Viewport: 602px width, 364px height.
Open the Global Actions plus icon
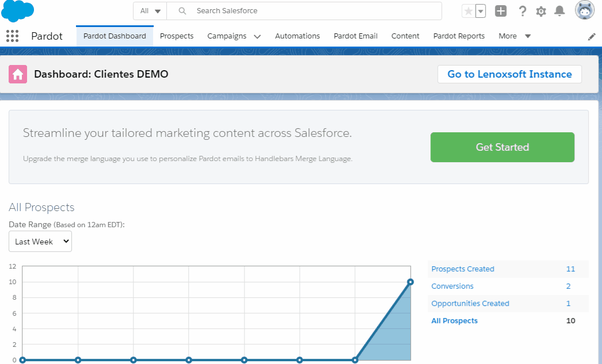click(501, 11)
